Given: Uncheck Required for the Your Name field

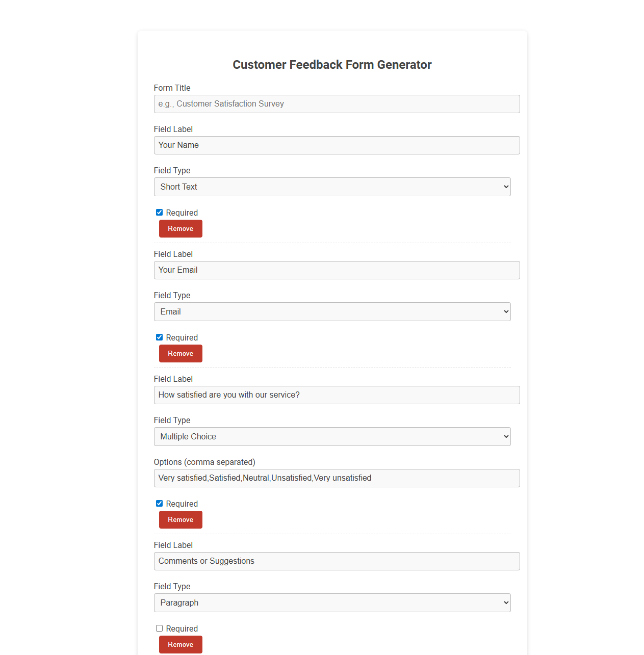Looking at the screenshot, I should pos(159,212).
